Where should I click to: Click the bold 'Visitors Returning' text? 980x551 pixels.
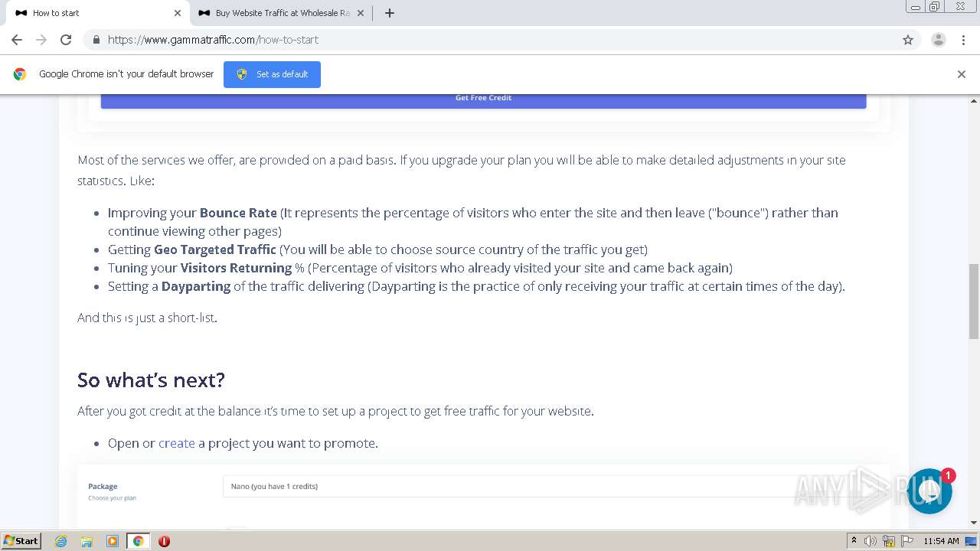[x=236, y=268]
